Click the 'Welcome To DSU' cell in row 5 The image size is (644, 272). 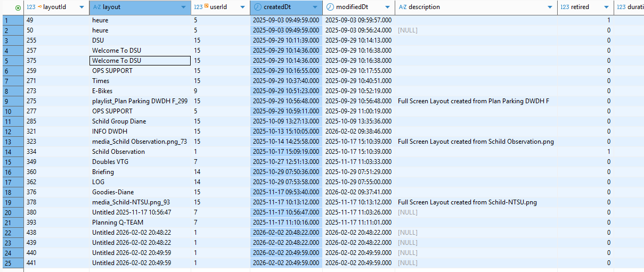140,61
